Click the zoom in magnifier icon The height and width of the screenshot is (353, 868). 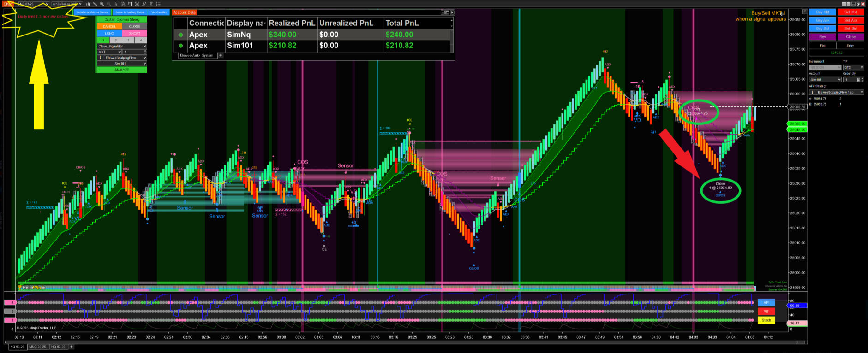(x=102, y=4)
